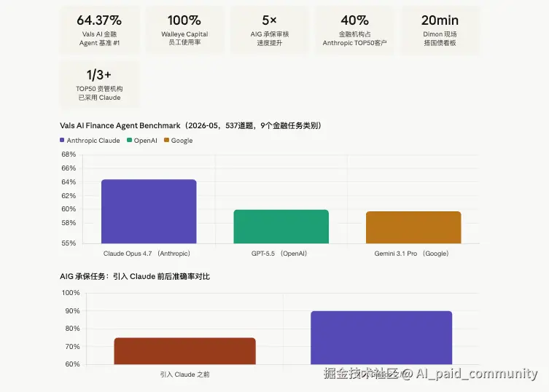Viewport: 549px width, 392px height.
Task: Click the 5× AIG stat card
Action: pos(270,30)
